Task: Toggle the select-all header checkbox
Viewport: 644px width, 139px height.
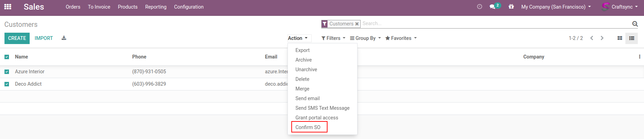Action: [7, 57]
